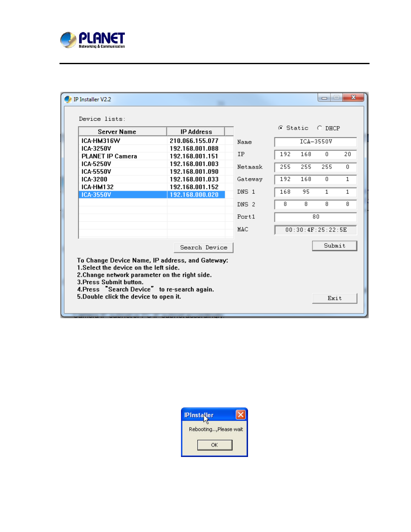The image size is (411, 532).
Task: Select the ICA-3550V highlighted device
Action: [x=96, y=195]
